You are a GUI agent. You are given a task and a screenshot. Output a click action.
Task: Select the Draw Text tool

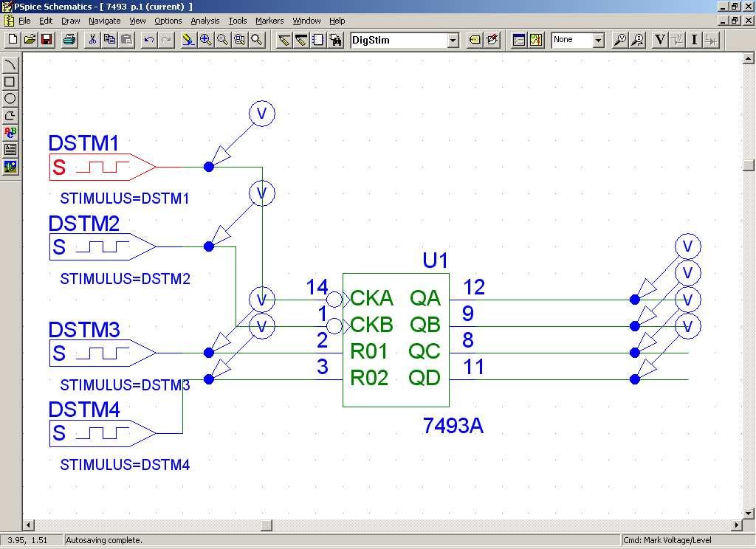coord(10,133)
